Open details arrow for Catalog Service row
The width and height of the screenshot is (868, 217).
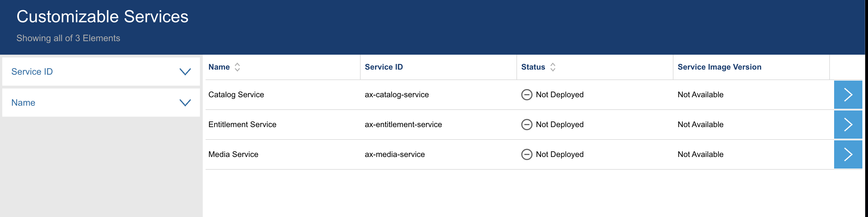pyautogui.click(x=848, y=94)
